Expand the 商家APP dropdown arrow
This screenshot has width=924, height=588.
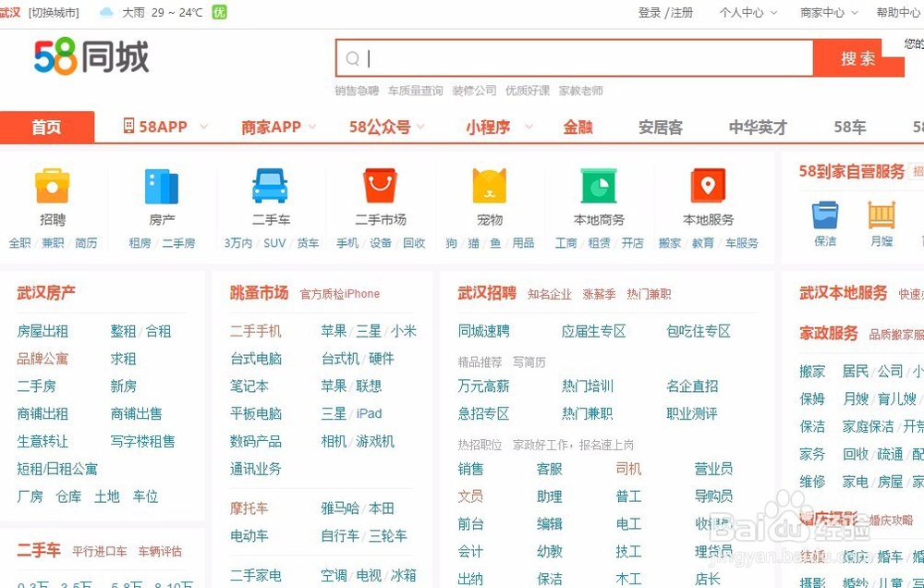click(312, 127)
